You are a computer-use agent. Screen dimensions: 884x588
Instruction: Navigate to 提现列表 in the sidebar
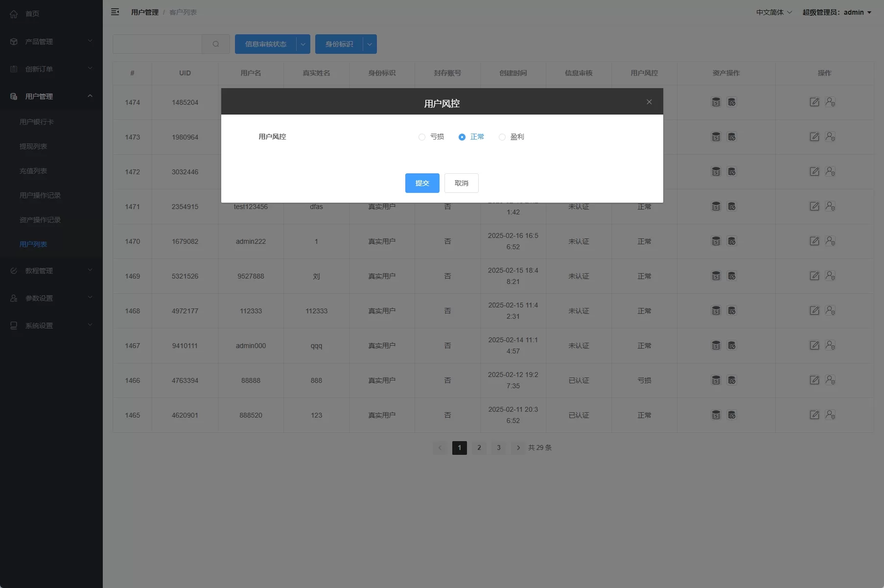click(x=33, y=146)
